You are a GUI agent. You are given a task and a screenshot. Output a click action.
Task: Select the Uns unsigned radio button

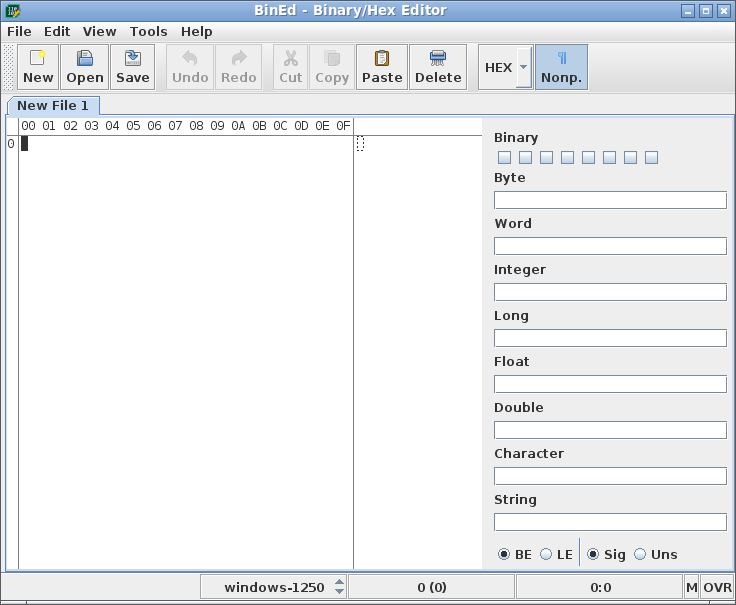(x=640, y=554)
